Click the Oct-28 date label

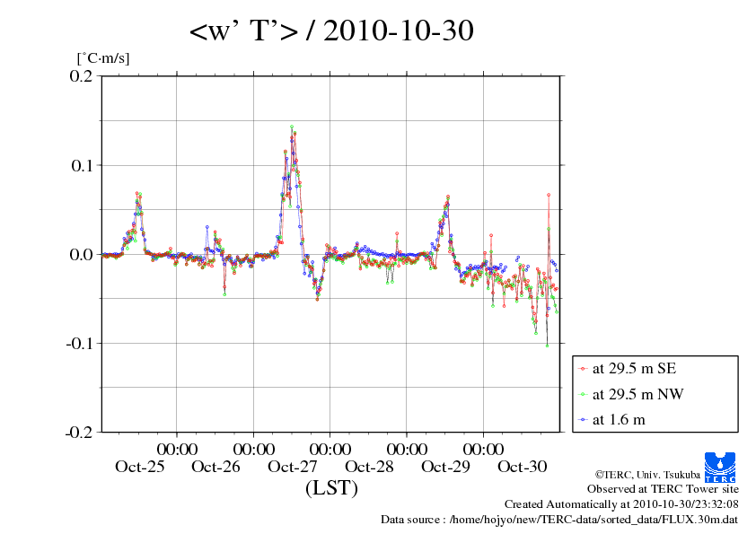click(x=369, y=467)
